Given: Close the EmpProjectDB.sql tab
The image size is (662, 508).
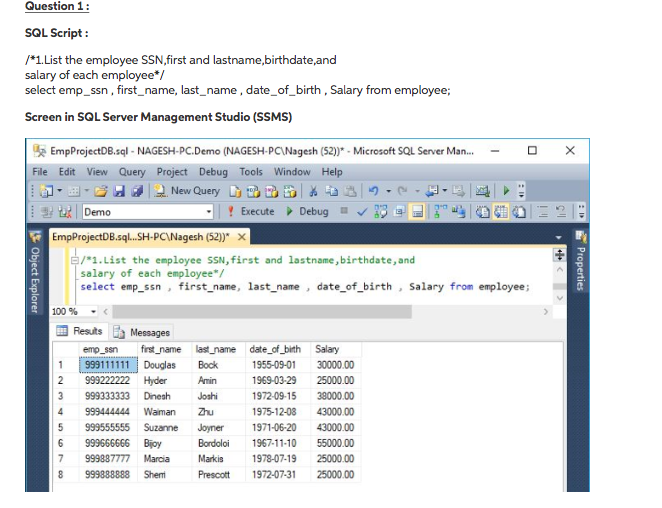Looking at the screenshot, I should click(x=241, y=237).
